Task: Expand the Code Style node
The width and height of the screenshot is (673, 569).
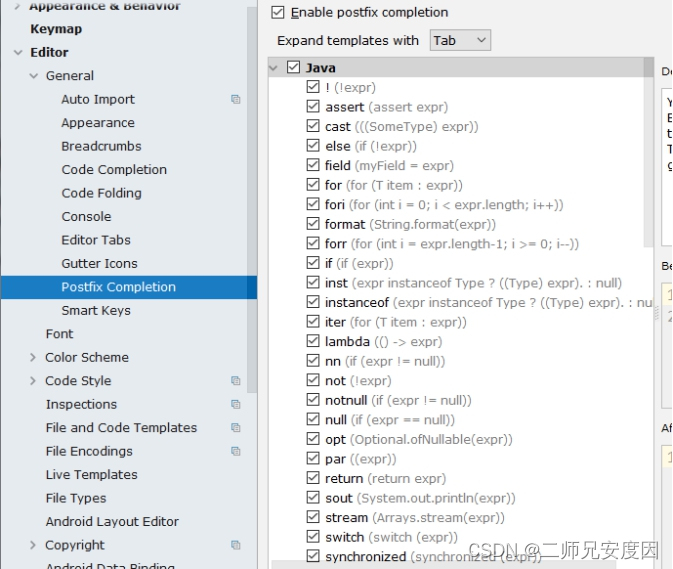Action: click(33, 381)
